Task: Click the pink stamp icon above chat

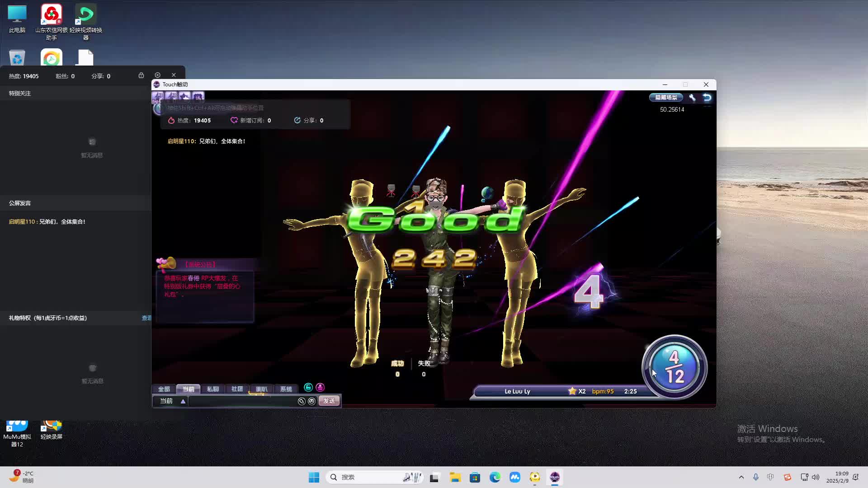Action: 320,387
